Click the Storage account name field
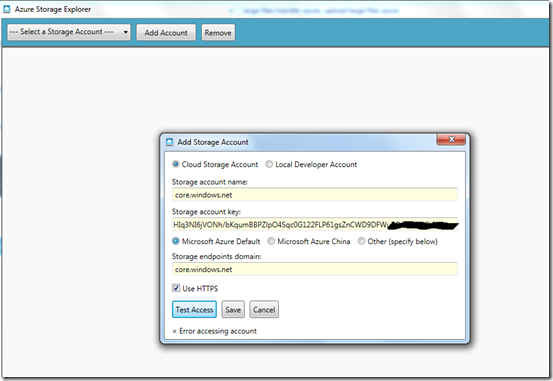This screenshot has width=553, height=381. (x=315, y=195)
